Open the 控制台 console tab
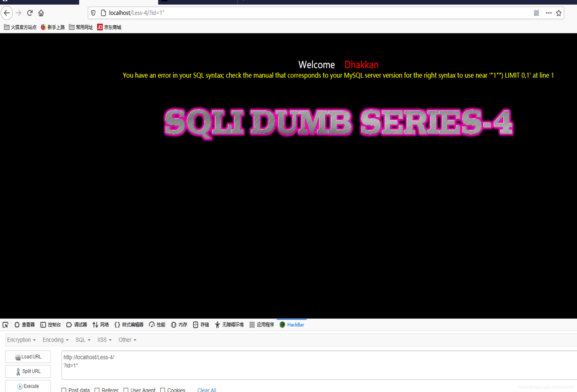 (51, 325)
